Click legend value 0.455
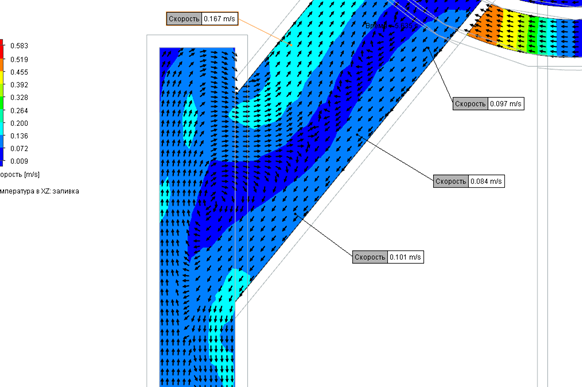The image size is (582, 388). pos(19,72)
